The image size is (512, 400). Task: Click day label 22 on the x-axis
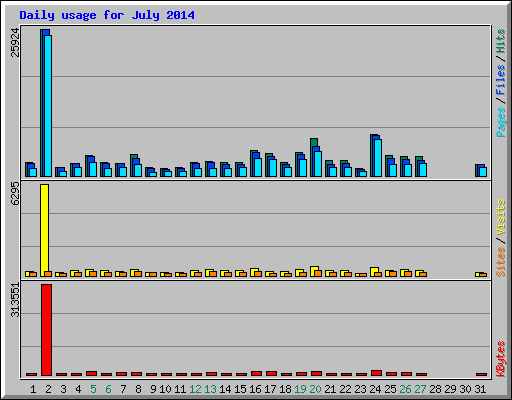pos(345,389)
